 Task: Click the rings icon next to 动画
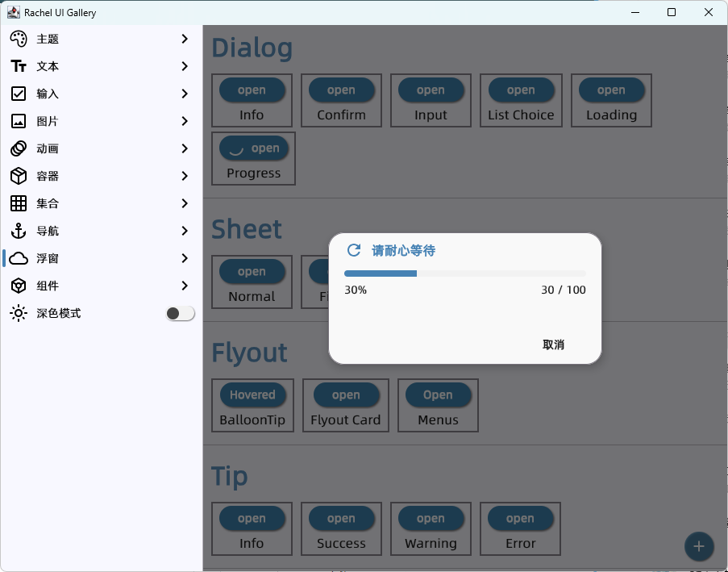(x=19, y=148)
